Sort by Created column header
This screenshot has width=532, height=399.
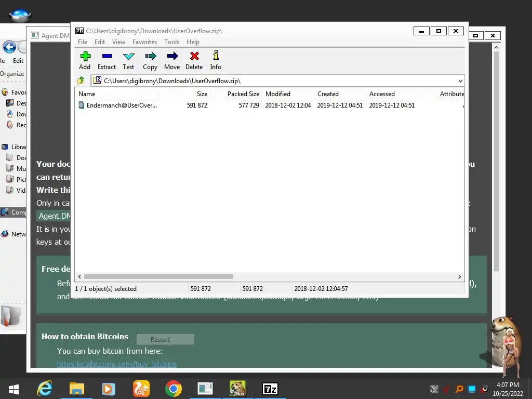(x=340, y=94)
